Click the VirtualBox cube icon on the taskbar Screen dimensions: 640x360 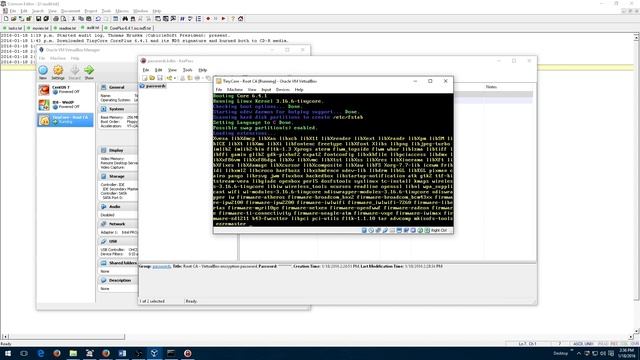[x=154, y=353]
